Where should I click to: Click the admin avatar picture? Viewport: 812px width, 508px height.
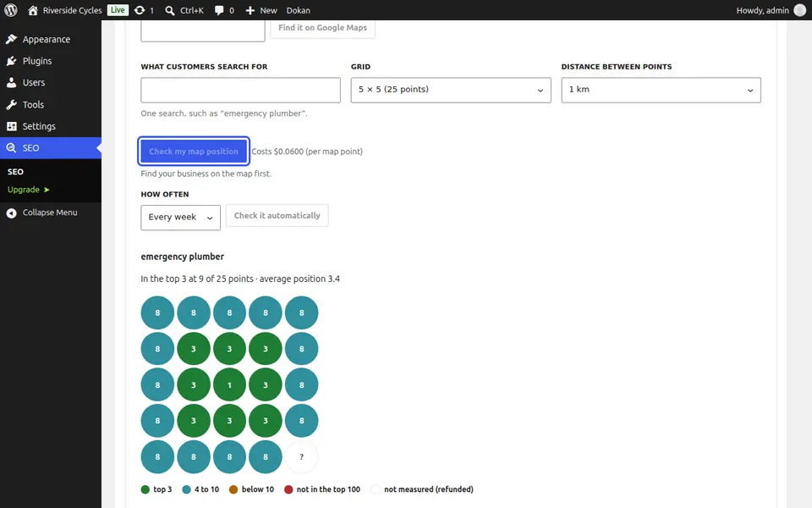[799, 10]
